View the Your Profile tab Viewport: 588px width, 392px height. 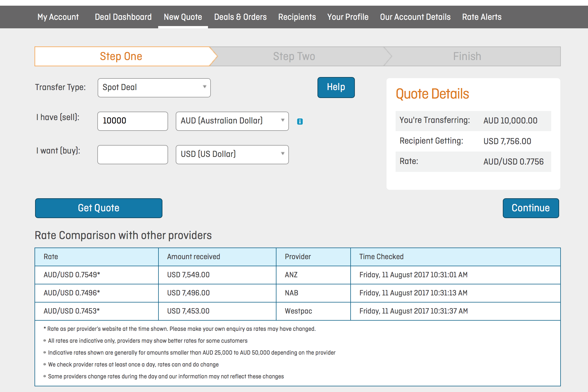(348, 17)
